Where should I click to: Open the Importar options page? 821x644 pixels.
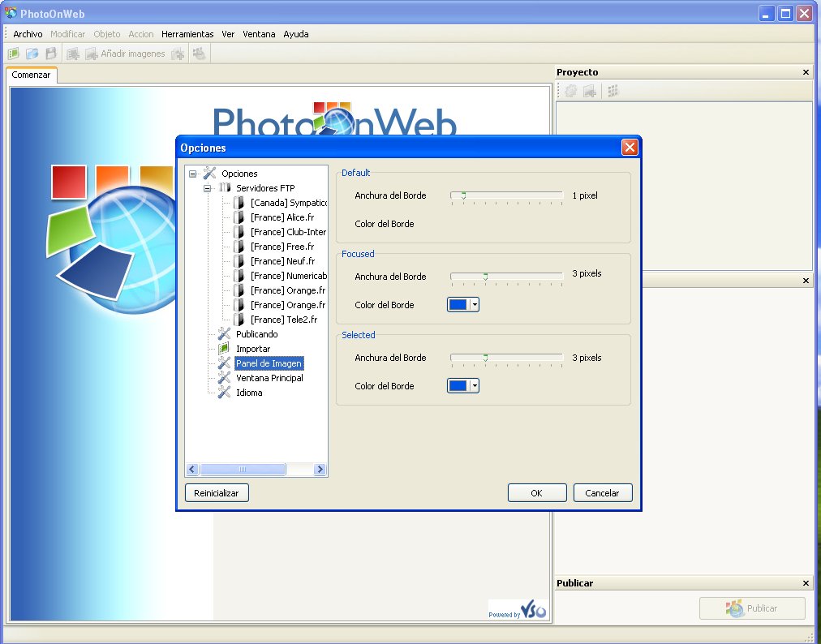pyautogui.click(x=253, y=350)
